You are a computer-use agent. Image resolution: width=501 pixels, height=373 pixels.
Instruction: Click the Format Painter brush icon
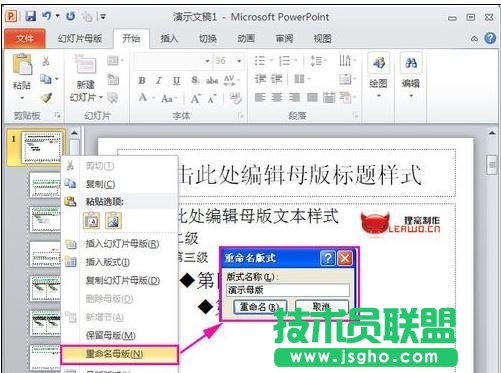(46, 98)
